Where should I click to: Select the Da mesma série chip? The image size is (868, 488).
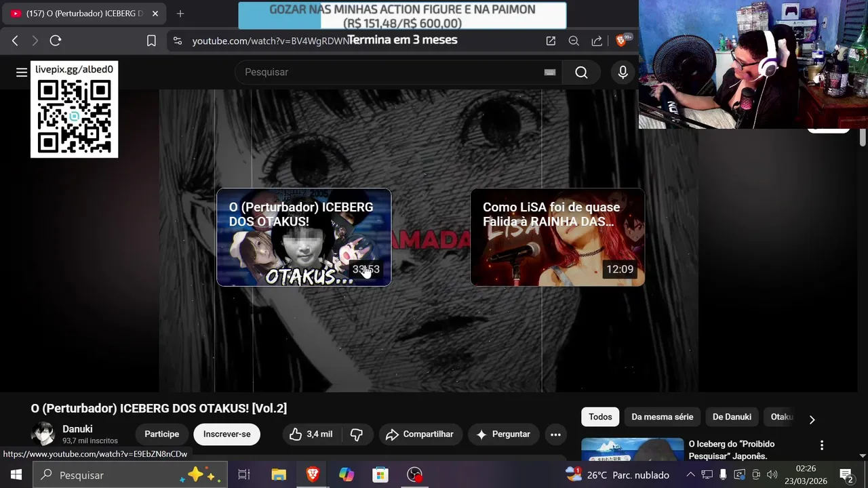[x=662, y=417]
